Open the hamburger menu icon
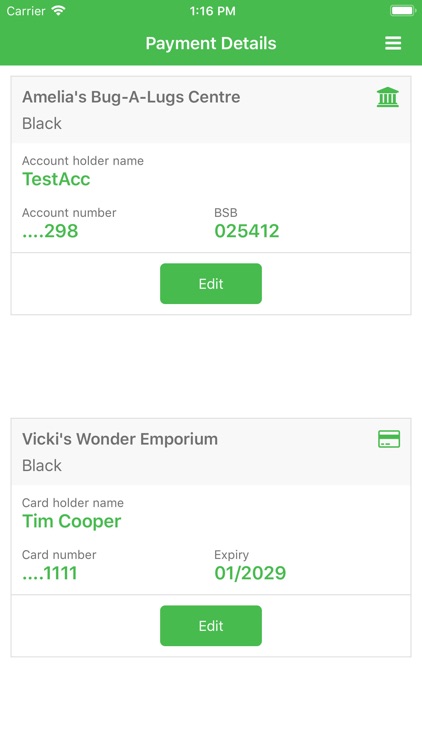This screenshot has height=750, width=422. 393,44
